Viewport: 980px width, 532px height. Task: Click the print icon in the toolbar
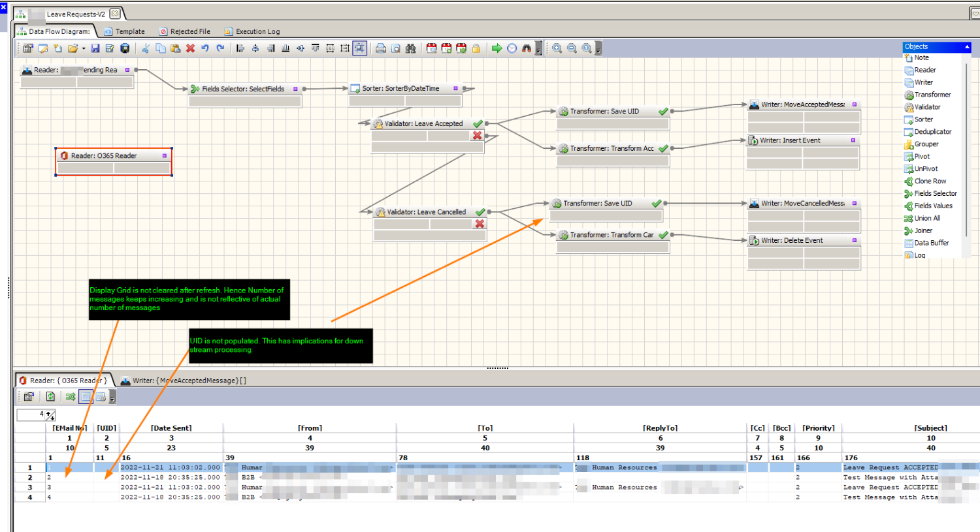381,48
